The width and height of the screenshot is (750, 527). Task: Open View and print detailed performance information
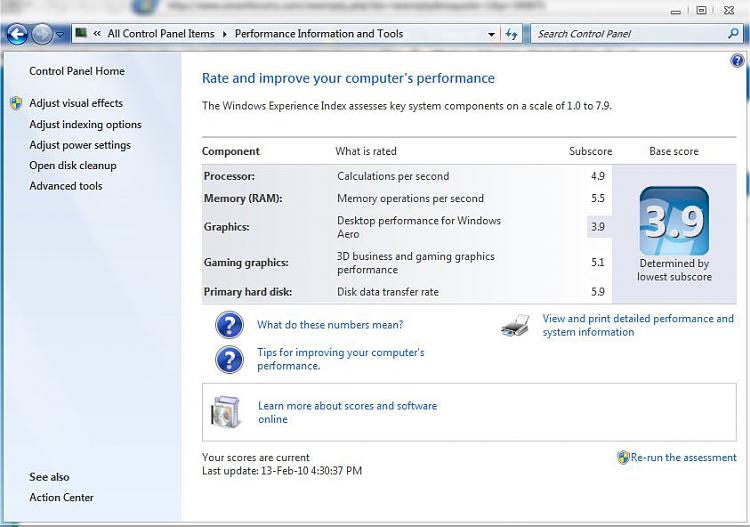click(x=638, y=325)
